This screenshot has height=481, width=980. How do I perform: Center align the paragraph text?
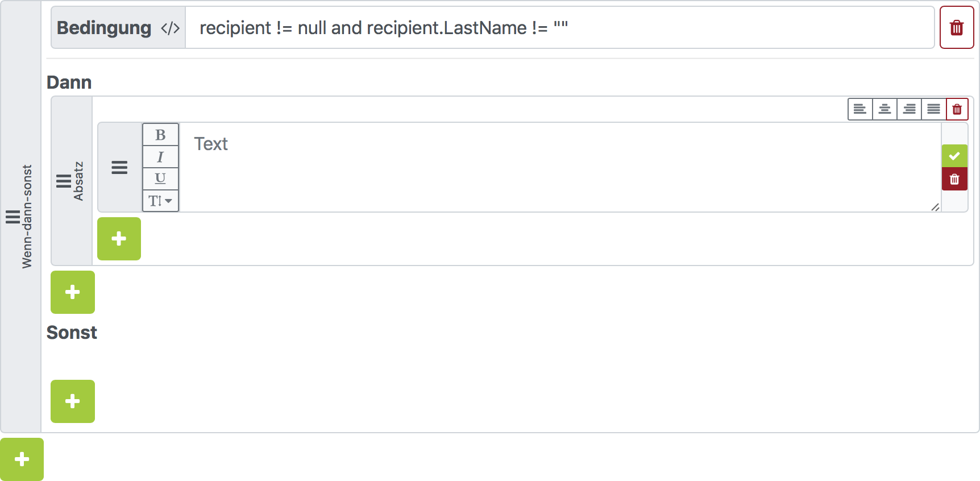tap(885, 109)
